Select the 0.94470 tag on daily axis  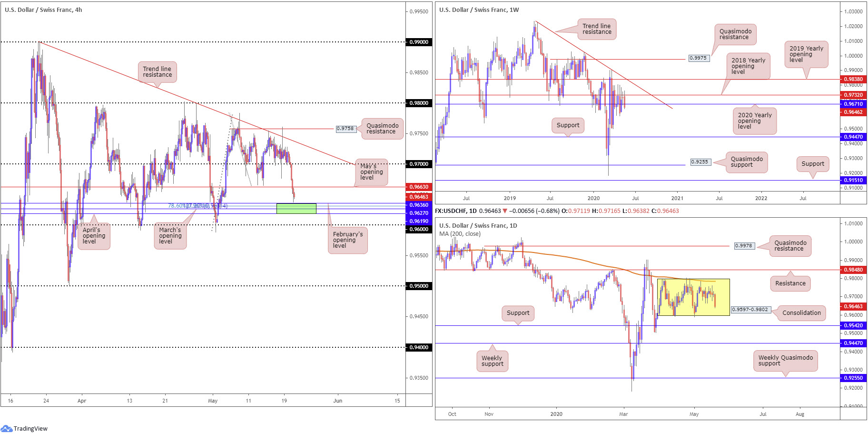853,343
